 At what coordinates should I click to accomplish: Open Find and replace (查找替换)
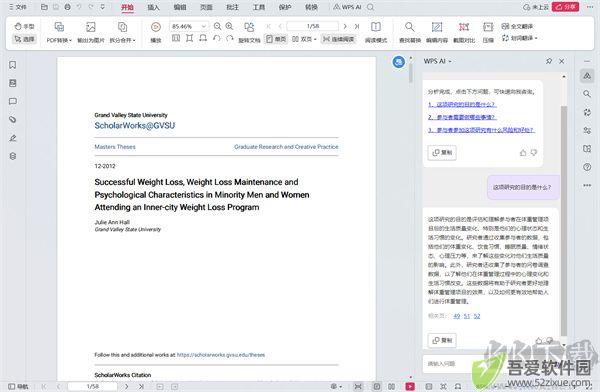click(x=409, y=32)
